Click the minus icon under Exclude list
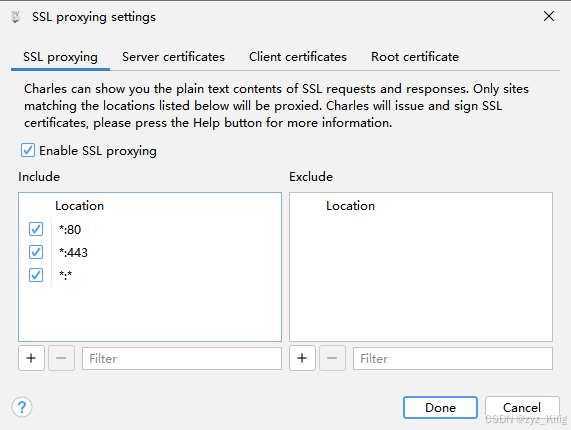The width and height of the screenshot is (571, 430). click(332, 358)
